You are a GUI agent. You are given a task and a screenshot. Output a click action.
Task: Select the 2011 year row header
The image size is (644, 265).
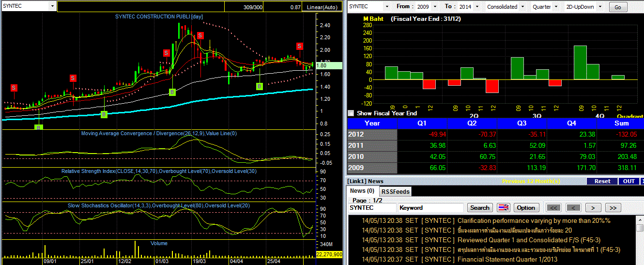tap(372, 145)
